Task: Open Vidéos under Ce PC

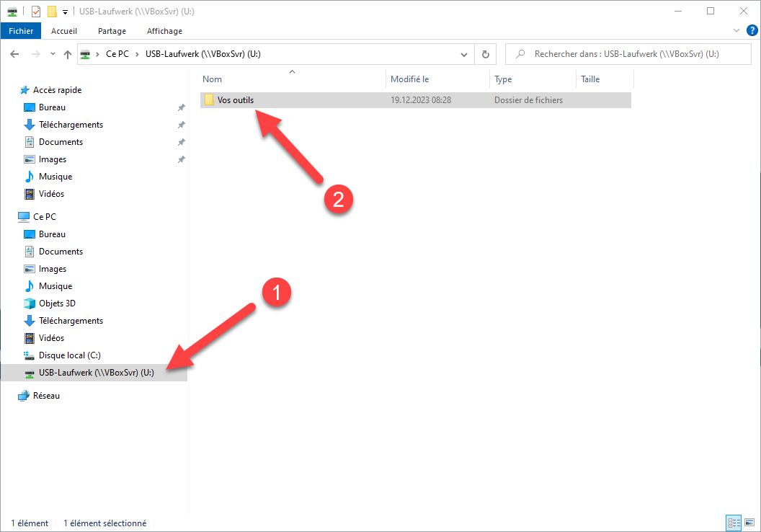Action: 51,338
